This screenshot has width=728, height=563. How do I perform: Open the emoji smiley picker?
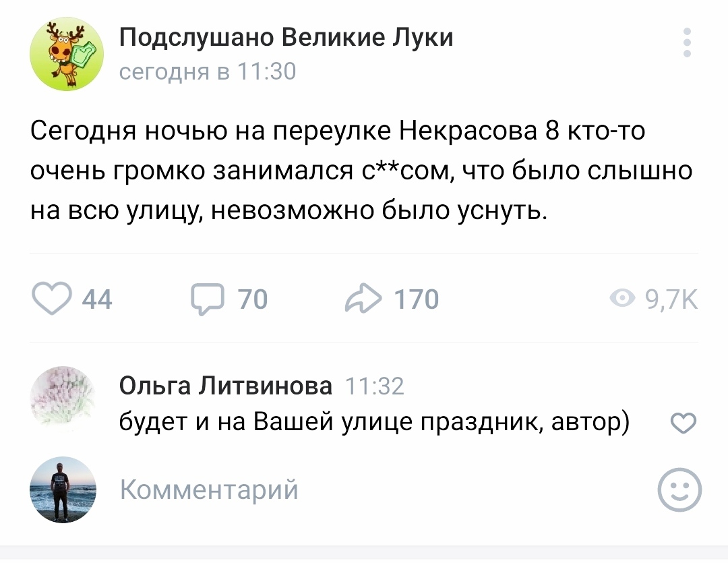(679, 490)
